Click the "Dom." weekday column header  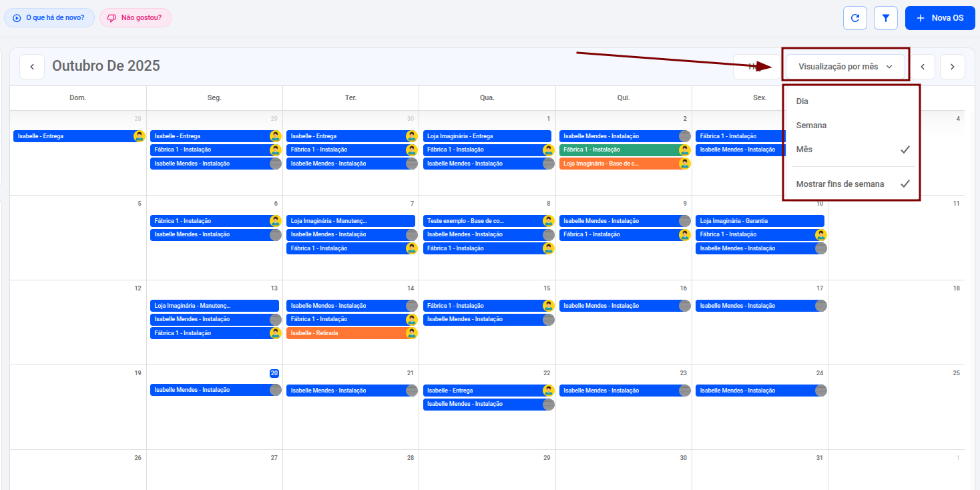(x=78, y=97)
